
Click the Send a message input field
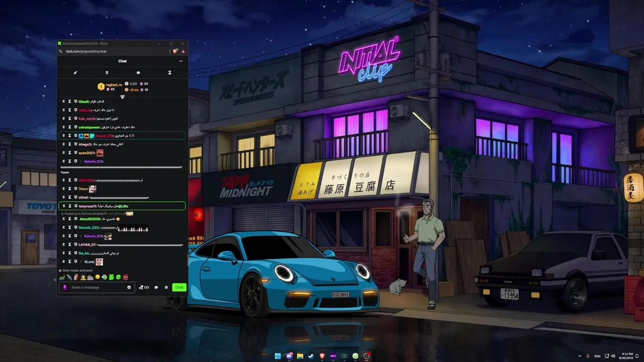tap(97, 288)
